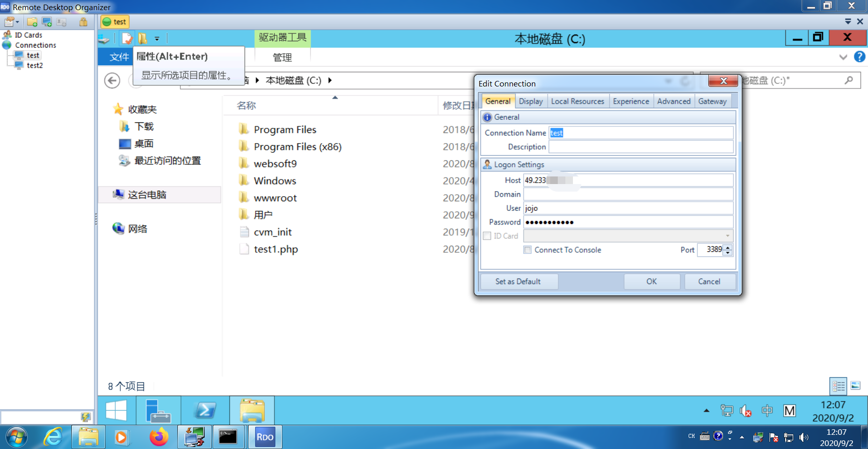
Task: Click the padlock icon in Organizer toolbar
Action: click(x=83, y=22)
